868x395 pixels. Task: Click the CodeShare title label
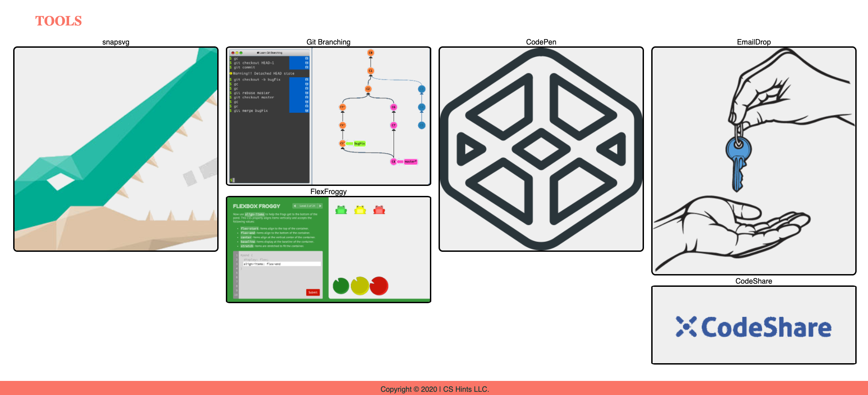(x=754, y=281)
